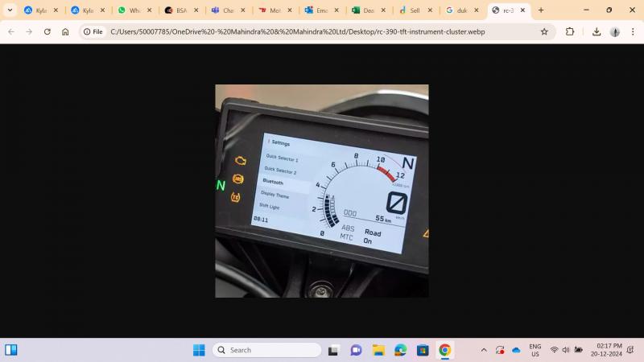This screenshot has width=644, height=362.
Task: Open a new tab with plus button
Action: click(x=541, y=10)
